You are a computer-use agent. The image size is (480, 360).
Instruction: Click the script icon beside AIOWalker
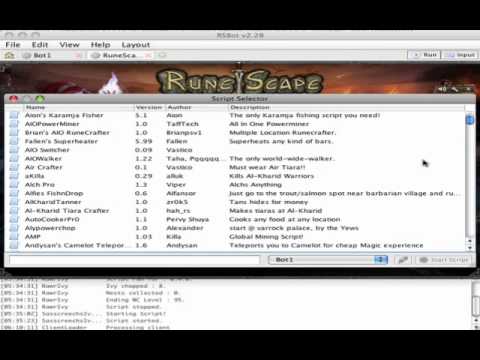tap(14, 159)
